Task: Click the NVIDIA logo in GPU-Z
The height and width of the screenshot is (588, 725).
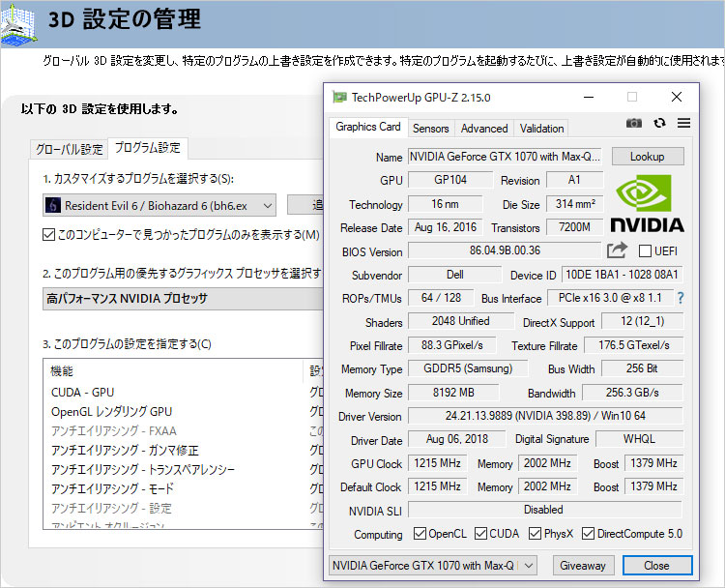Action: click(x=647, y=203)
